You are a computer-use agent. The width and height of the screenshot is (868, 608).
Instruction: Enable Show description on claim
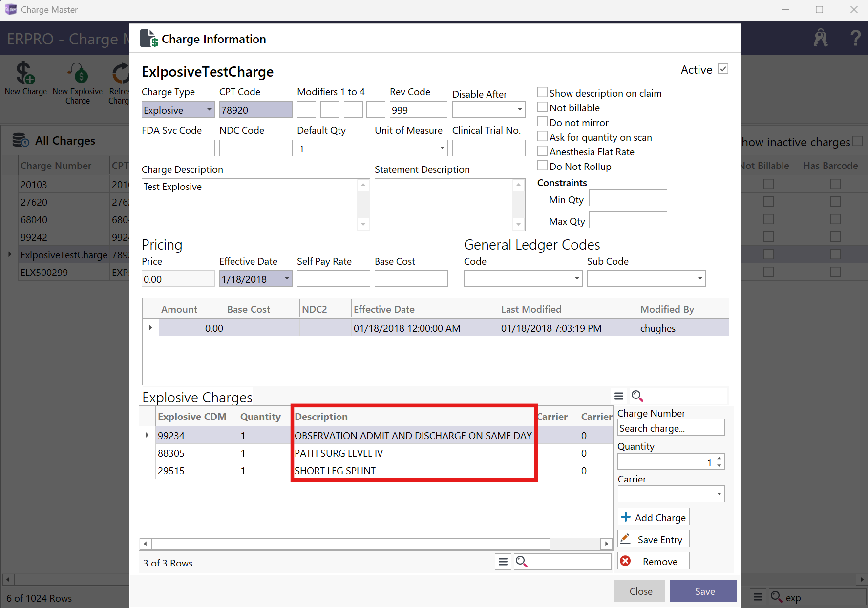pos(542,92)
